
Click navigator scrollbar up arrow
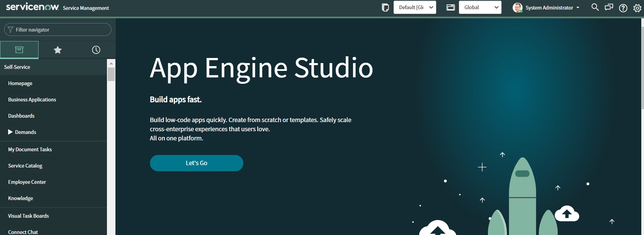(x=111, y=63)
